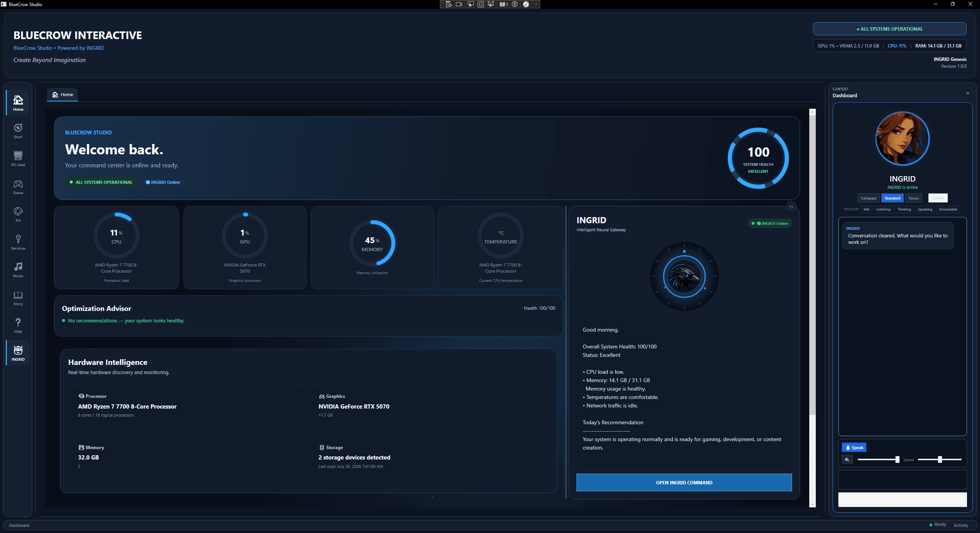Adjust the voice volume slider
Image resolution: width=980 pixels, height=533 pixels.
(879, 459)
